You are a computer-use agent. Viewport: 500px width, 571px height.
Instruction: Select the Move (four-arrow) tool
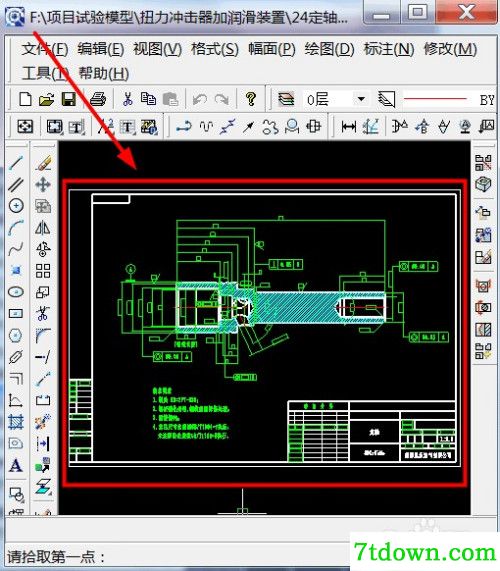pyautogui.click(x=43, y=185)
